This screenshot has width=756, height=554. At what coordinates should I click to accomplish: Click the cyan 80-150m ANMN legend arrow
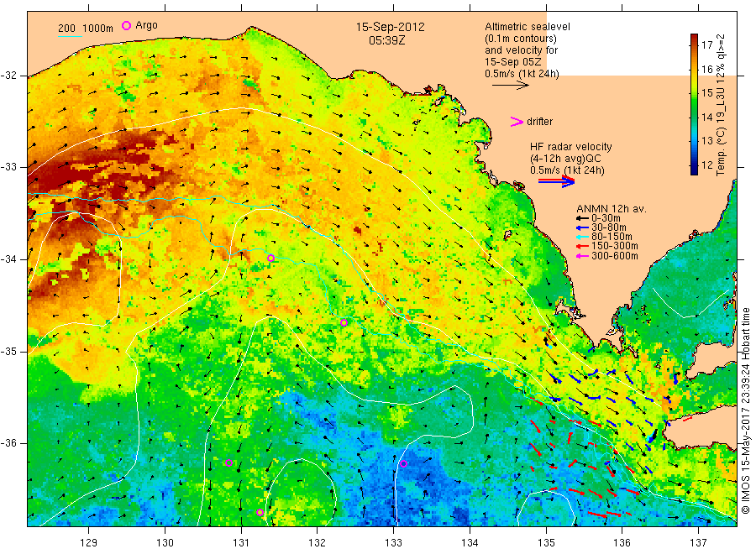582,237
